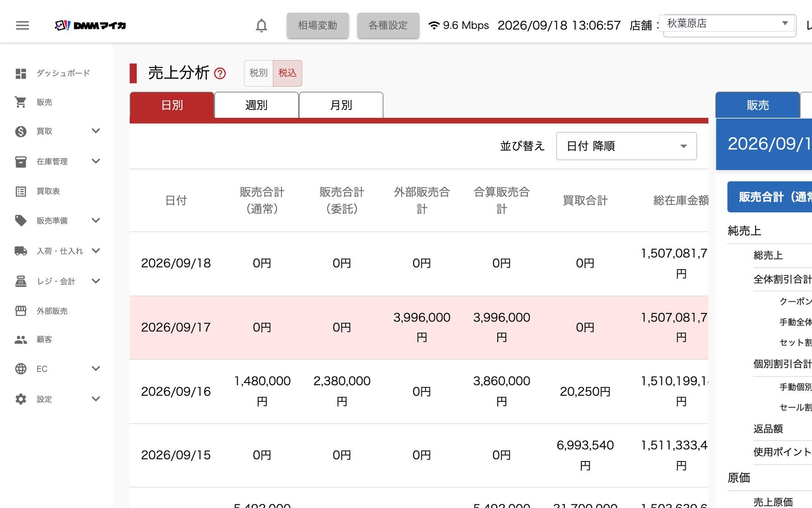Click the 販売準備 tag icon
The width and height of the screenshot is (812, 508).
[x=21, y=220]
